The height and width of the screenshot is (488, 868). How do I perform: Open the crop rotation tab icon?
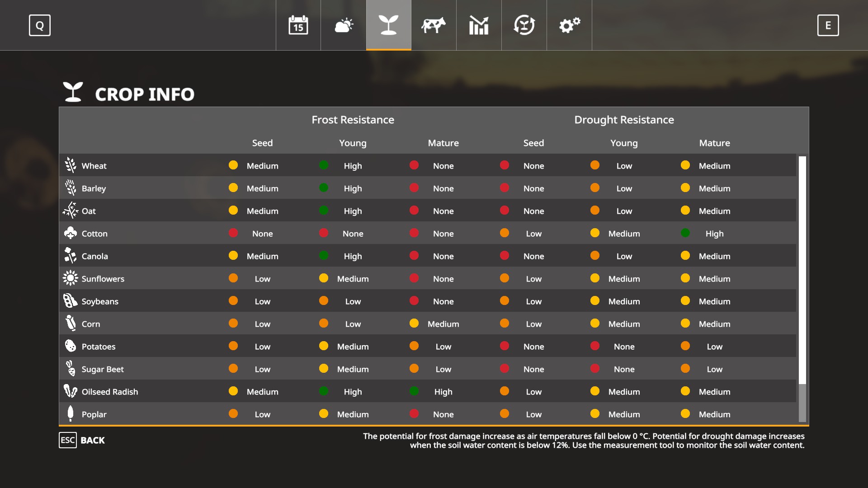524,25
